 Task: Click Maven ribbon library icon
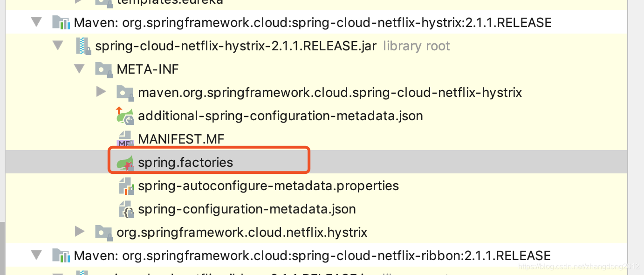click(x=61, y=255)
